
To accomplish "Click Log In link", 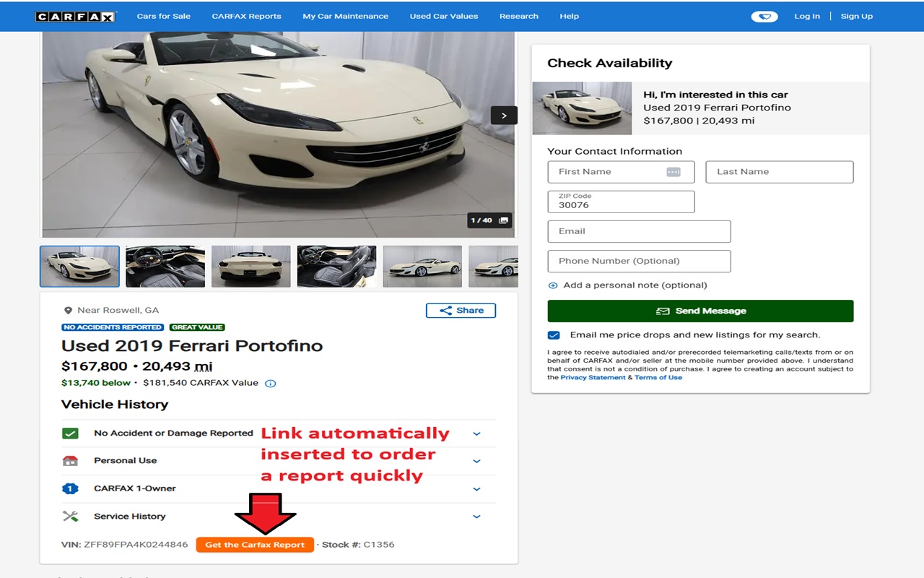I will tap(807, 16).
